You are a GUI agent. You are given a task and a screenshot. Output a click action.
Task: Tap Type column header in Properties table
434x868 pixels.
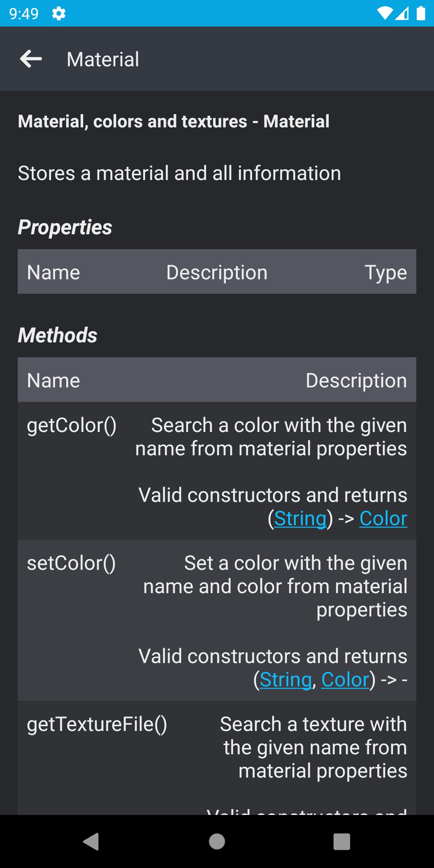[x=386, y=272]
